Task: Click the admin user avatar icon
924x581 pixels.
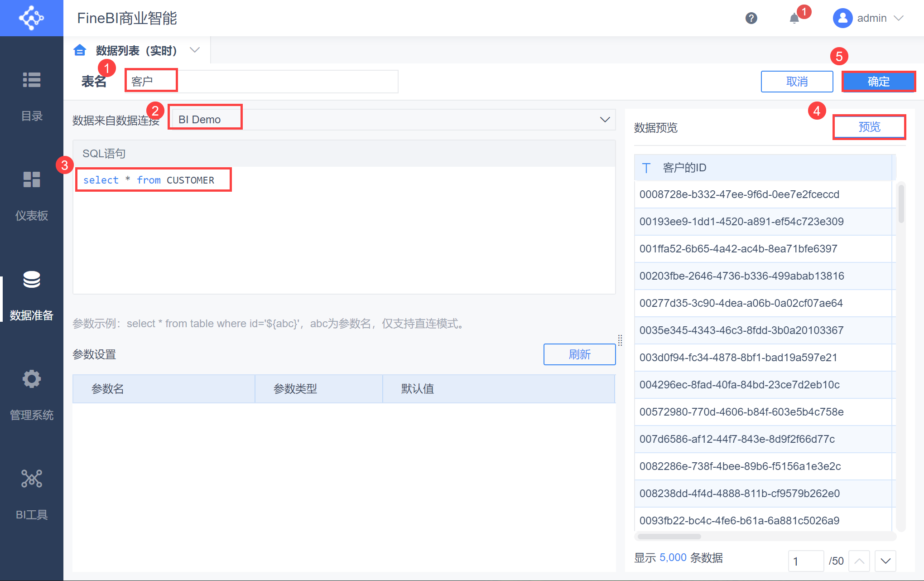Action: 842,18
